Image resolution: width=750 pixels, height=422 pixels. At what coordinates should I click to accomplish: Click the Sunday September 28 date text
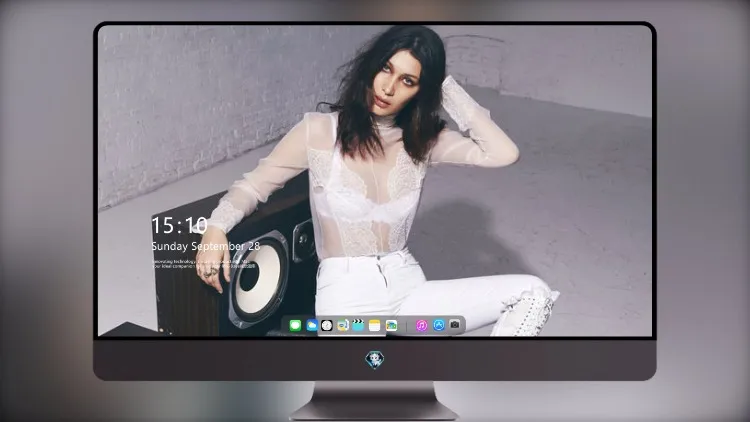point(206,246)
